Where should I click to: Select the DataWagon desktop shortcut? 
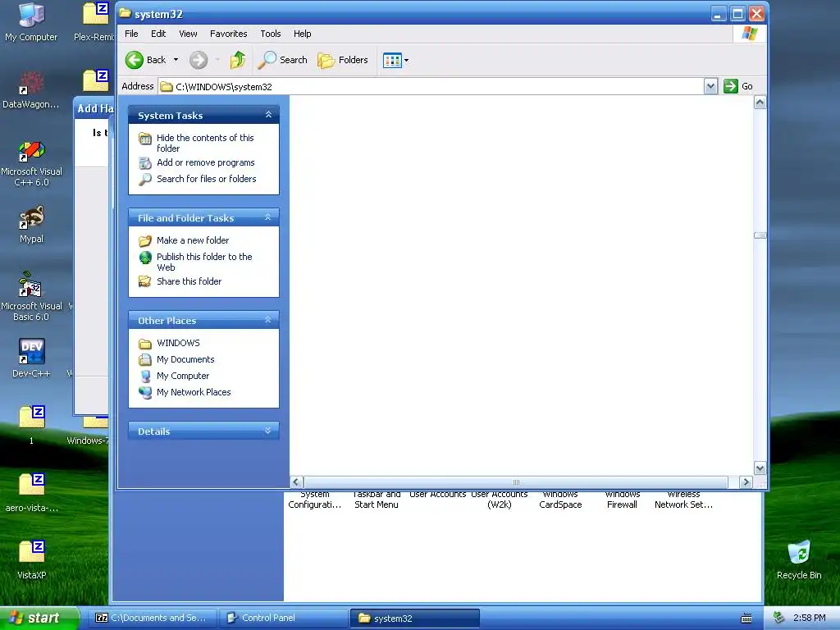[x=31, y=89]
